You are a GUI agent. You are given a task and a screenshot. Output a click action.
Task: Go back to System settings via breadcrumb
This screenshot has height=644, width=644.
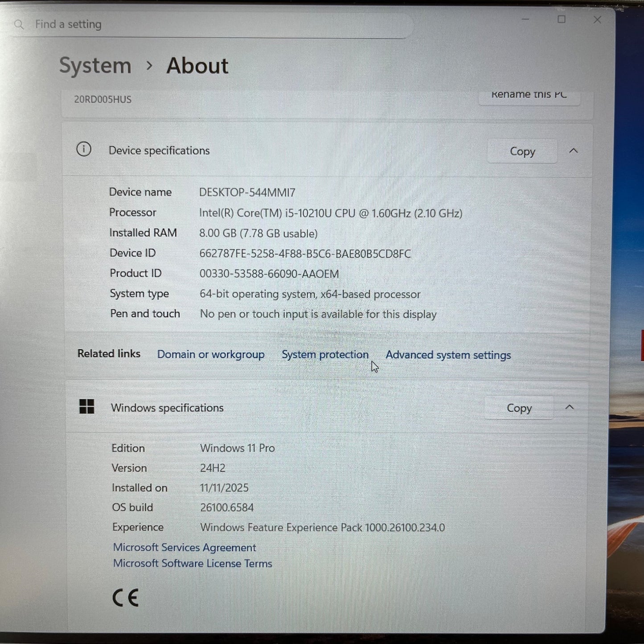coord(95,65)
